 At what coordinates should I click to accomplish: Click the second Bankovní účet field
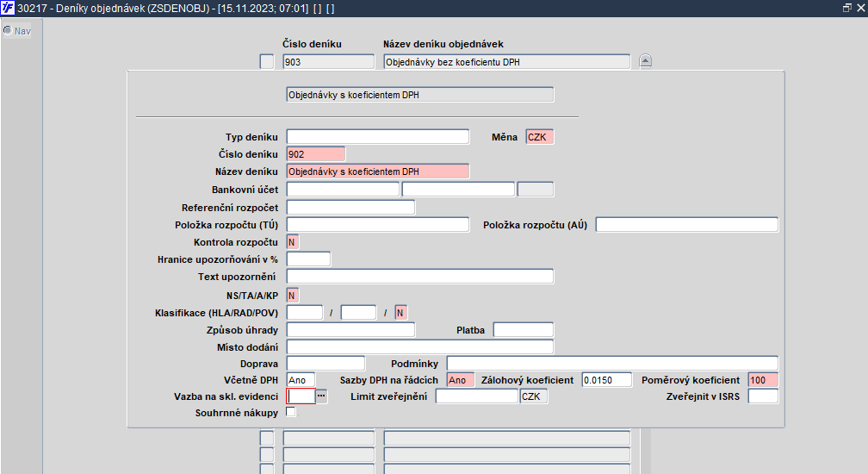pos(458,190)
